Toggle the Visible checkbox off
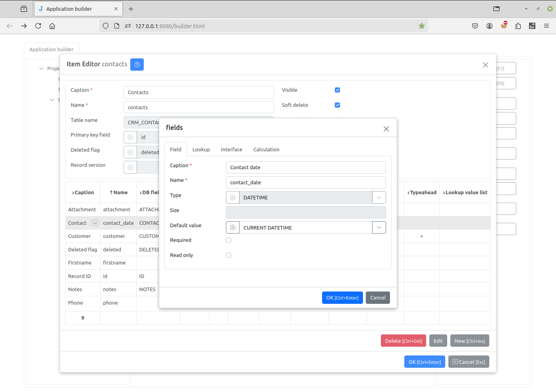 tap(337, 90)
